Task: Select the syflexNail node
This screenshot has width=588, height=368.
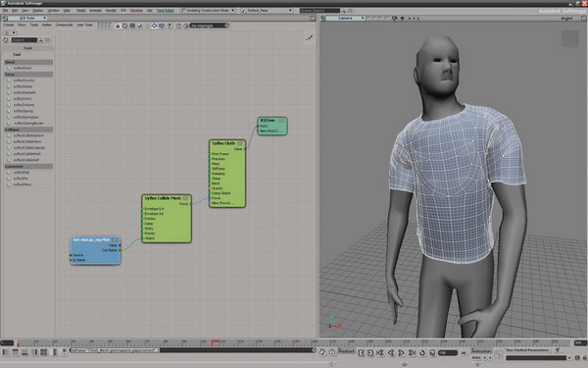Action: 21,173
